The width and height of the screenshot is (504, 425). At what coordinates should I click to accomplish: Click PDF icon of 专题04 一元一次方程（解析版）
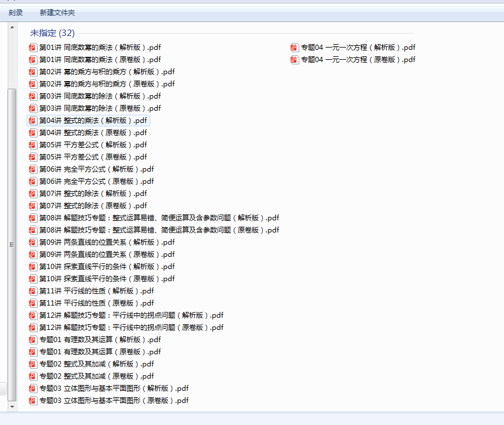click(294, 48)
